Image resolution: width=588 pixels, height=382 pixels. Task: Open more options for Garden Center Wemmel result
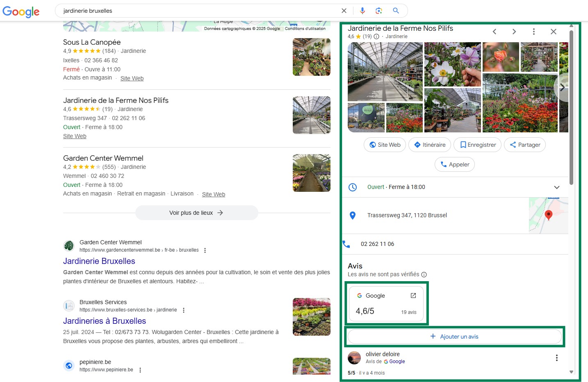pos(205,250)
